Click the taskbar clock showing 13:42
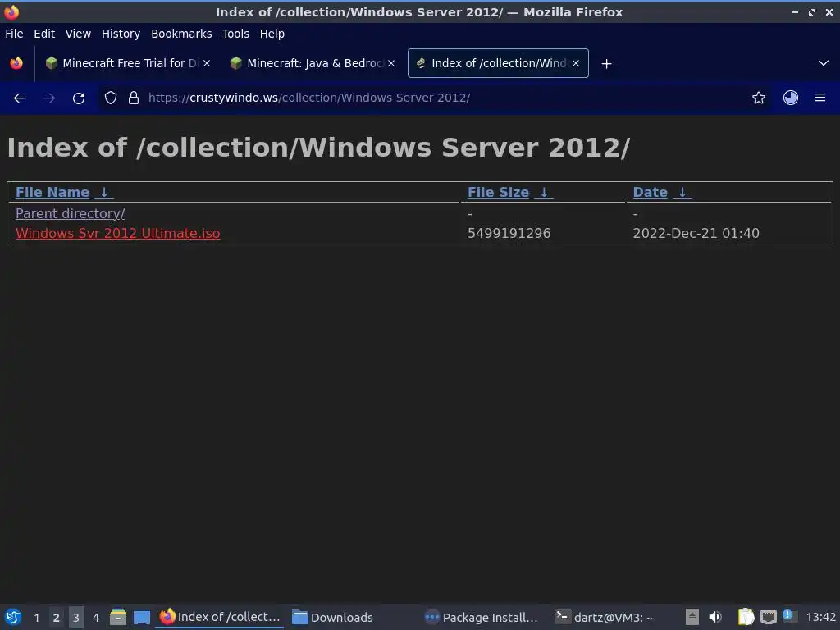This screenshot has height=630, width=840. [820, 617]
